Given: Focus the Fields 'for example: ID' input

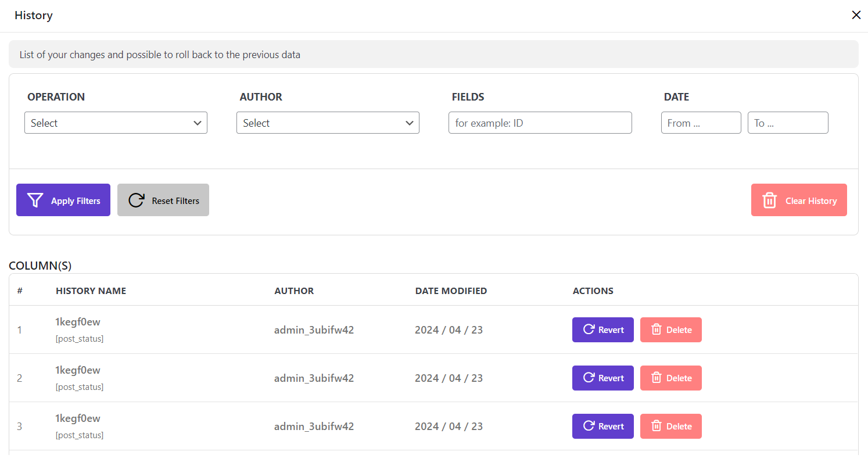Looking at the screenshot, I should coord(540,123).
